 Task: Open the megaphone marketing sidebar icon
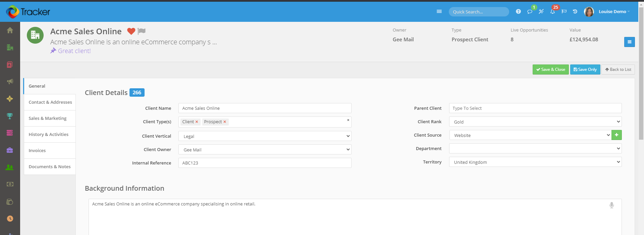(x=10, y=82)
